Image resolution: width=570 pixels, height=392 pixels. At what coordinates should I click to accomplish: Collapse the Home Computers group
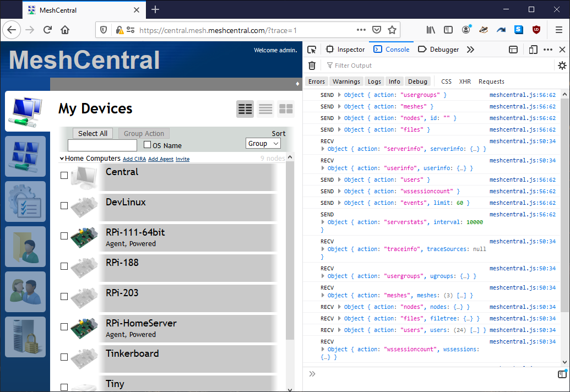[62, 158]
